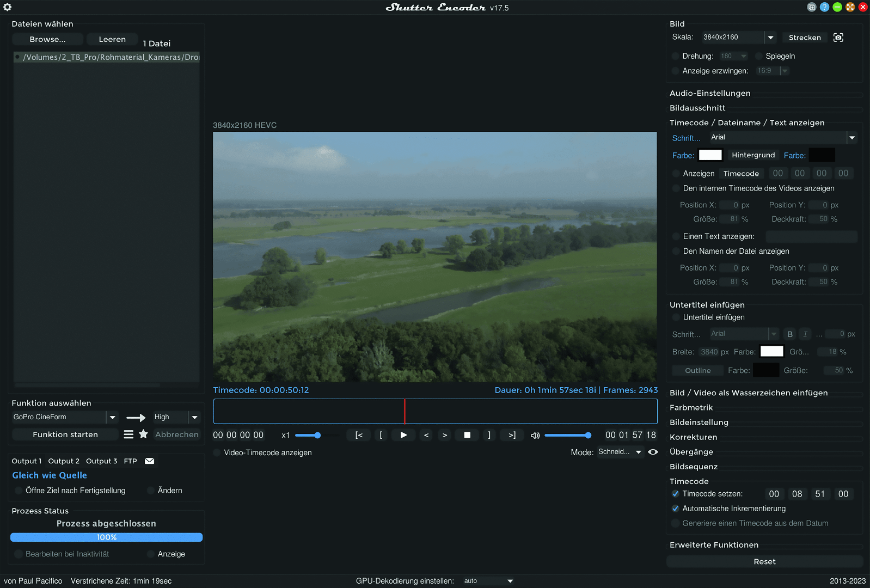Open the Skala 3840x2160 dropdown
The width and height of the screenshot is (870, 588).
point(770,38)
